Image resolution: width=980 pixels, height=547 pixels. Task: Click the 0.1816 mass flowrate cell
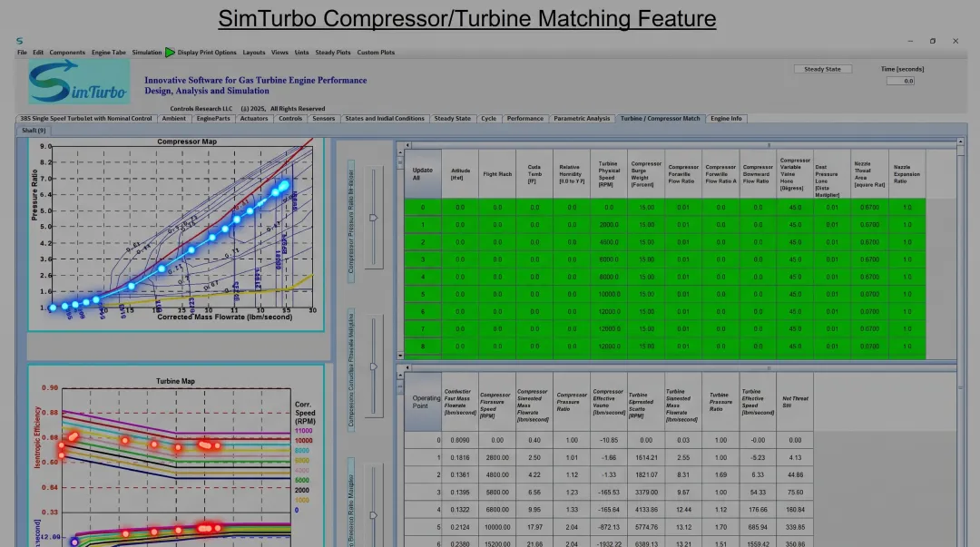460,457
